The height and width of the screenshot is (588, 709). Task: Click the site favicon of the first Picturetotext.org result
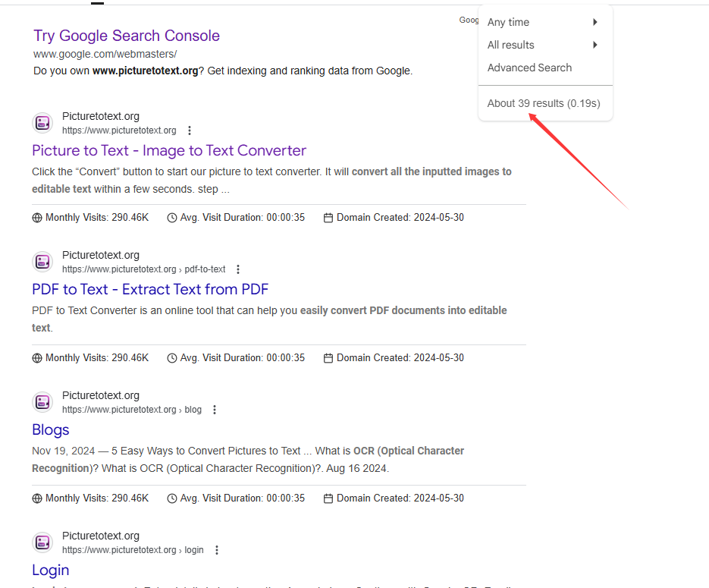pos(43,123)
